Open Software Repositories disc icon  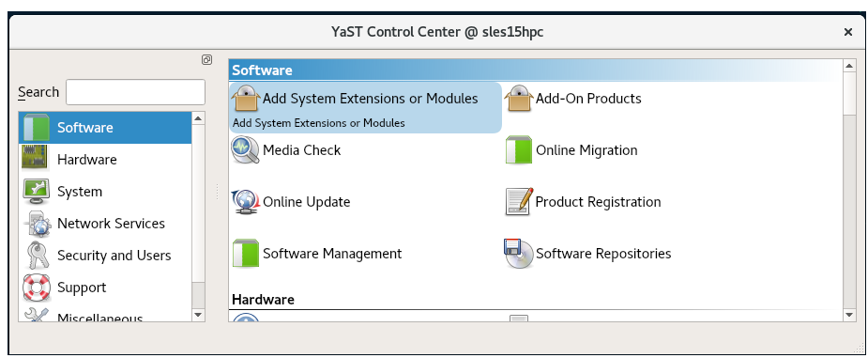tap(519, 254)
